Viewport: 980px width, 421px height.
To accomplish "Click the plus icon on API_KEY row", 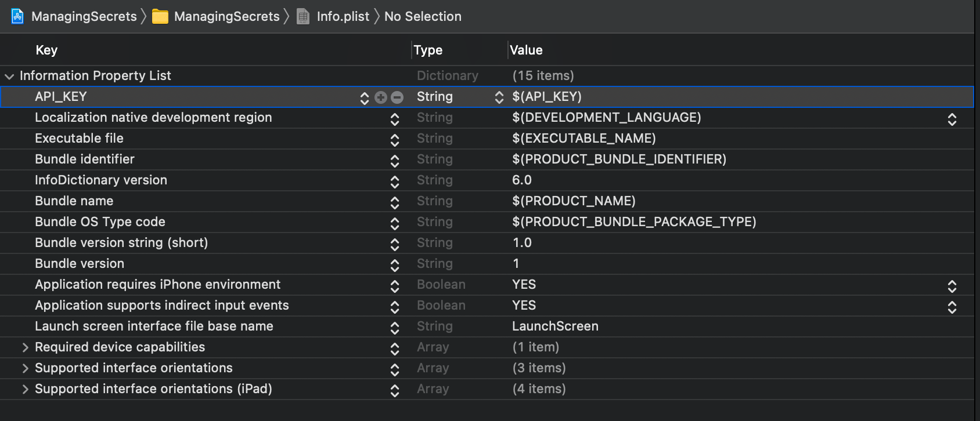I will pos(381,97).
